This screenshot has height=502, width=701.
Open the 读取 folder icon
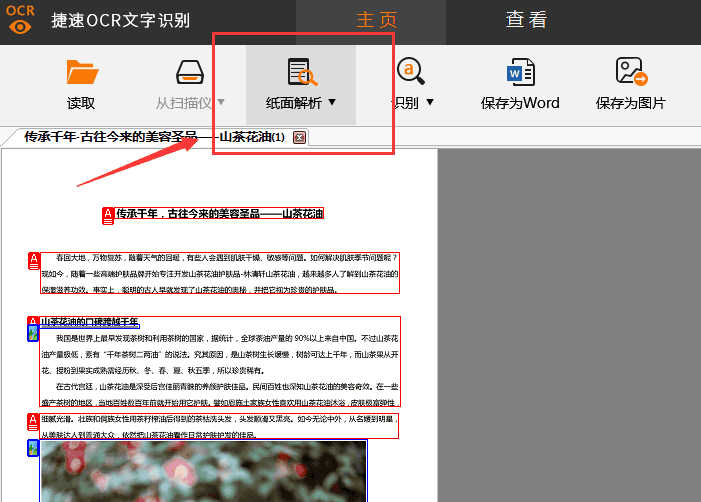[x=82, y=72]
